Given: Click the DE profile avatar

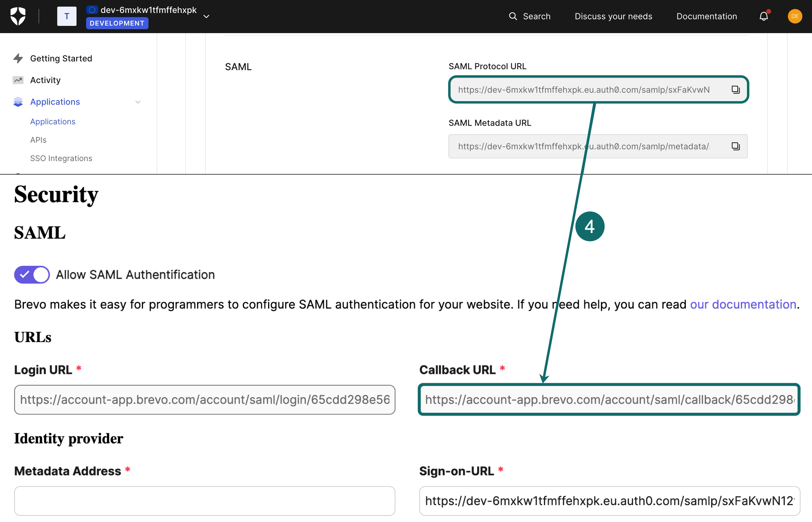Looking at the screenshot, I should click(795, 16).
